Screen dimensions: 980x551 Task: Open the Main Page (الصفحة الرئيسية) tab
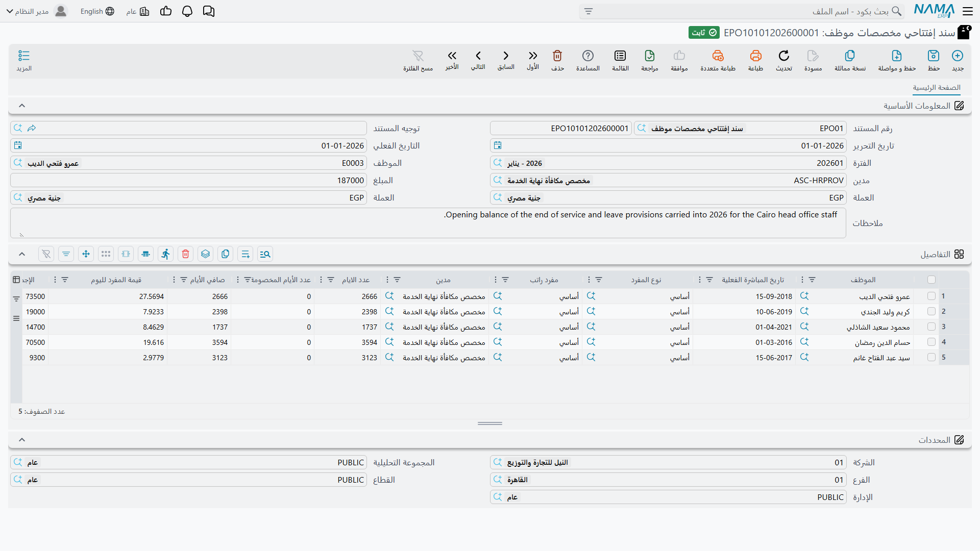coord(937,88)
